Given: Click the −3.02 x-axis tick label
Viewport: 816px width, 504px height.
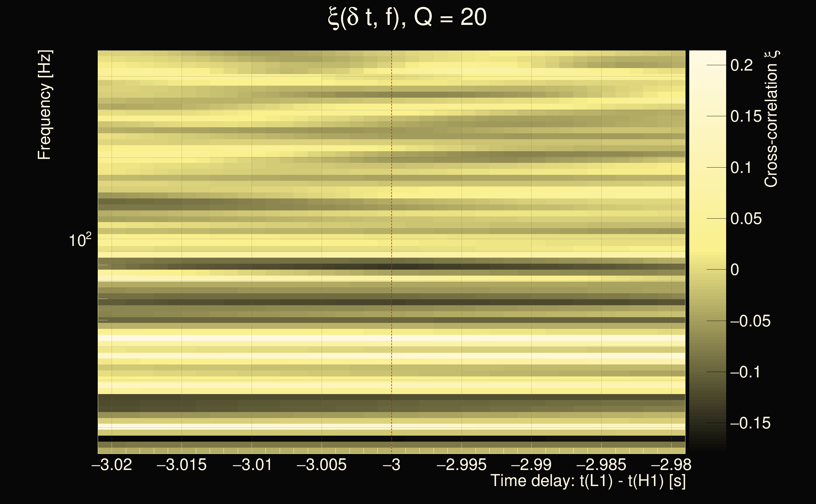Looking at the screenshot, I should pyautogui.click(x=112, y=465).
